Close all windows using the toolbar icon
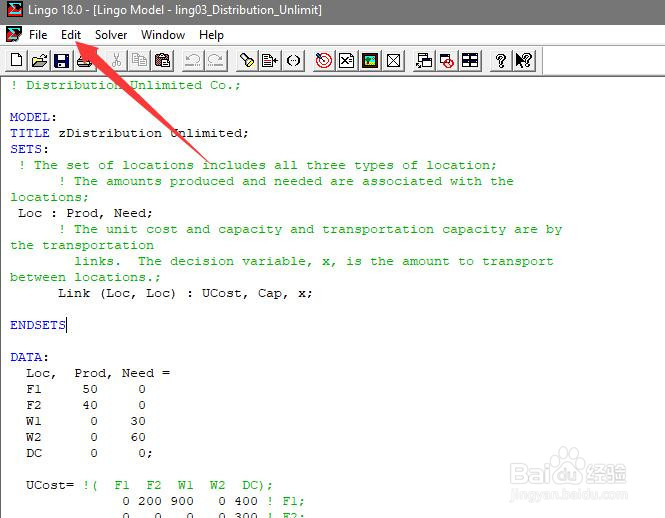Image resolution: width=665 pixels, height=518 pixels. [447, 61]
